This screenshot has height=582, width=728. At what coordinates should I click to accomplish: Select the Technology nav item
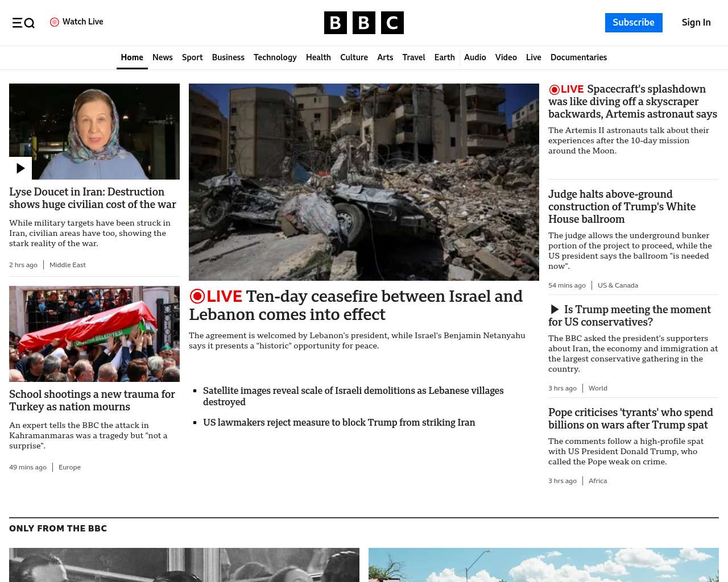(x=275, y=57)
